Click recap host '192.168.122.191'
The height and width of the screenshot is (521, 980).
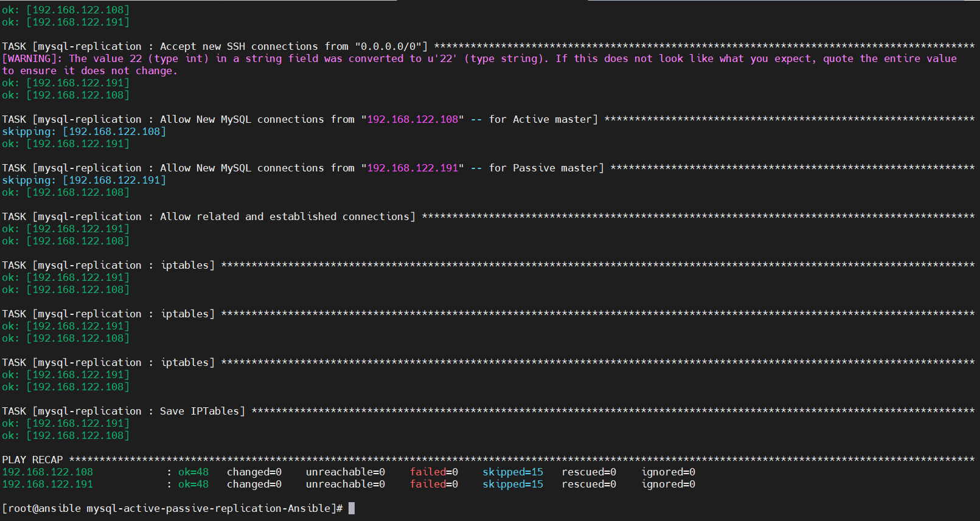tap(47, 484)
